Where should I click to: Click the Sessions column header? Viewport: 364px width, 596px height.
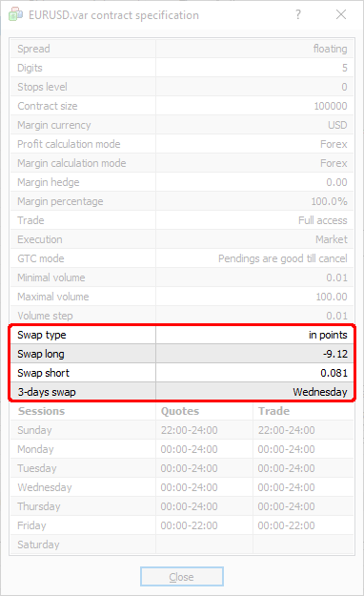click(x=41, y=411)
